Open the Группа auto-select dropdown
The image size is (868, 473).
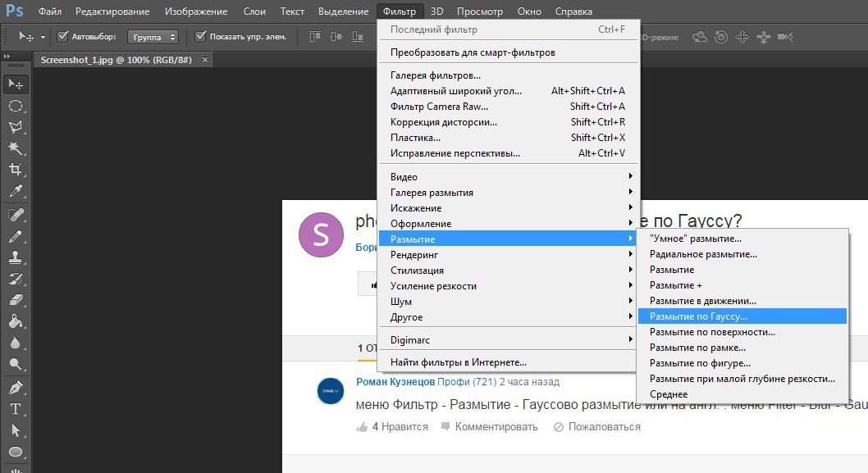tap(153, 37)
